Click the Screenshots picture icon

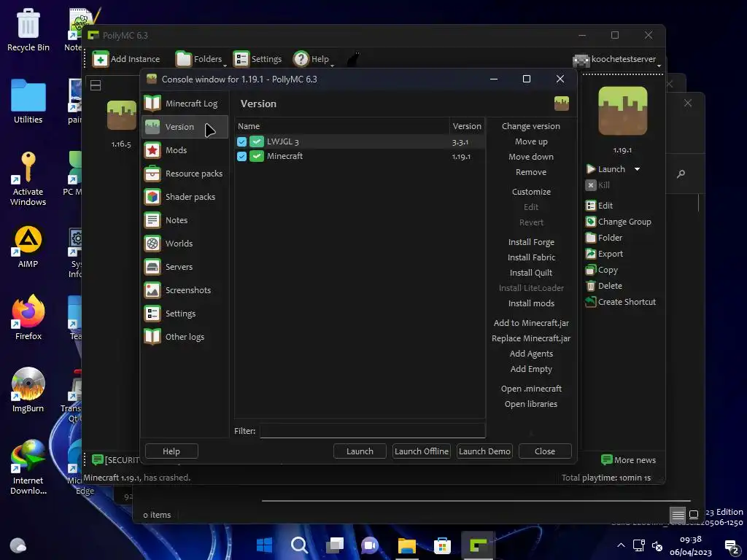(x=152, y=290)
